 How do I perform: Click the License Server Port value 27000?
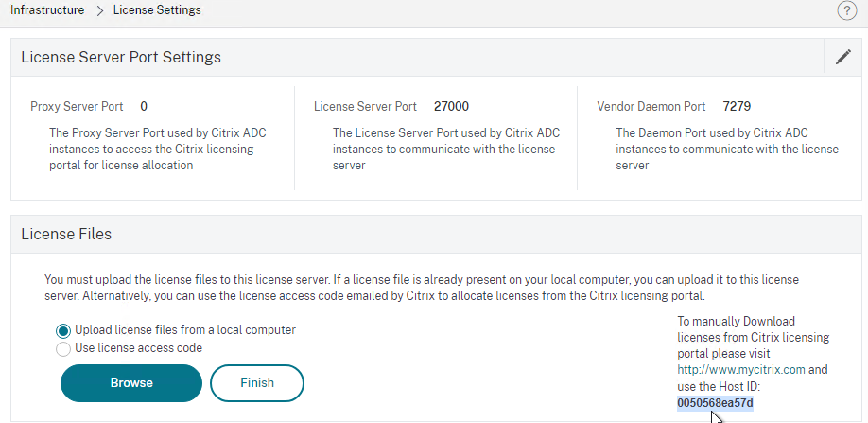(x=451, y=106)
